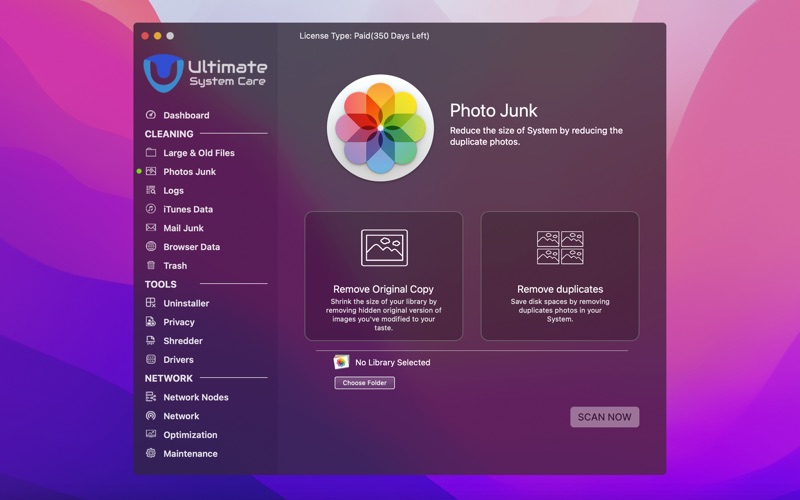
Task: Click the photo library icon beside No Library Selected
Action: click(x=341, y=362)
